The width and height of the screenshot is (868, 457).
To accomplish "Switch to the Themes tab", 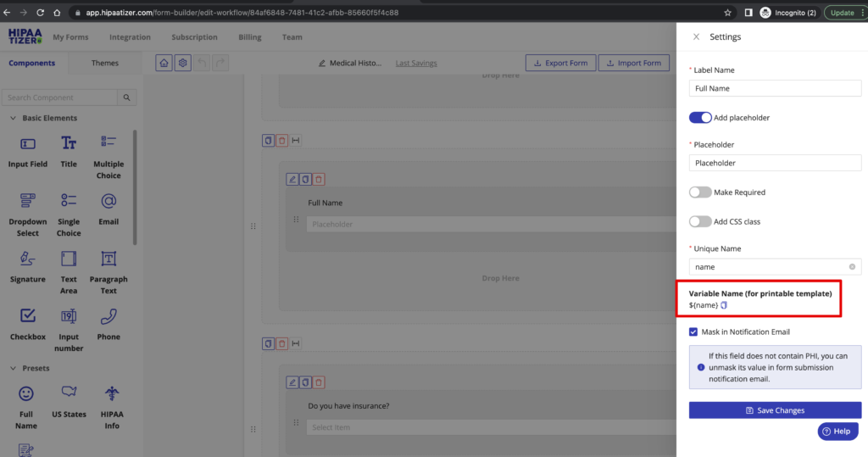I will coord(105,63).
